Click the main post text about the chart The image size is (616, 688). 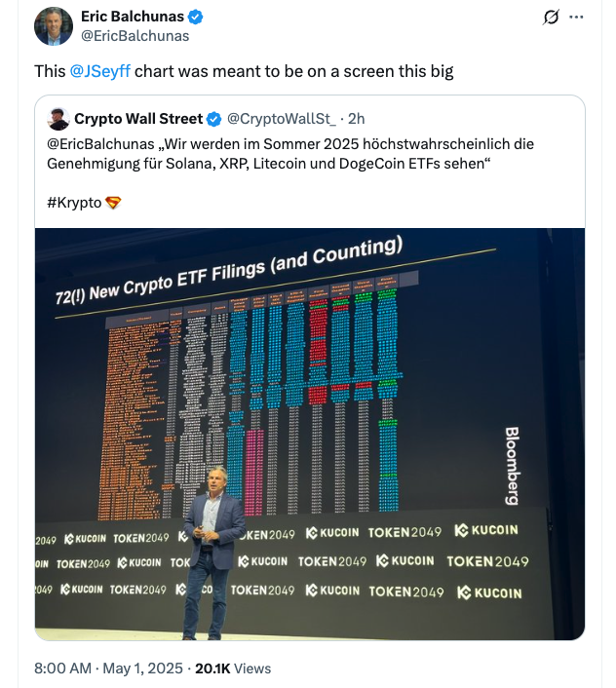tap(292, 71)
